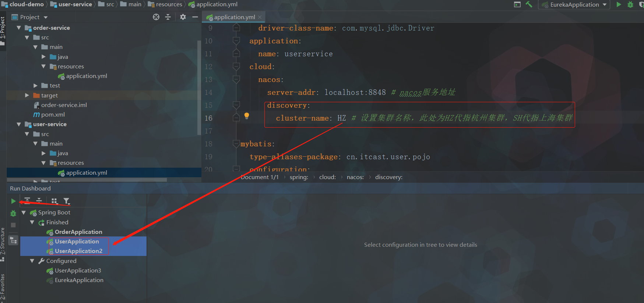Collapse the Configured group

[32, 261]
